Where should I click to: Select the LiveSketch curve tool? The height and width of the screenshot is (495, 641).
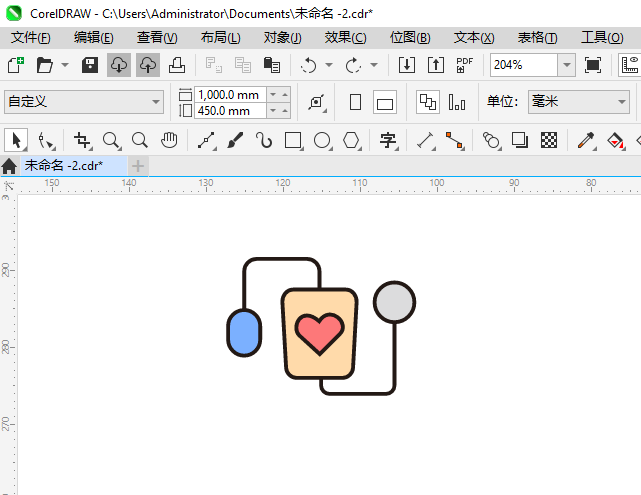point(264,140)
